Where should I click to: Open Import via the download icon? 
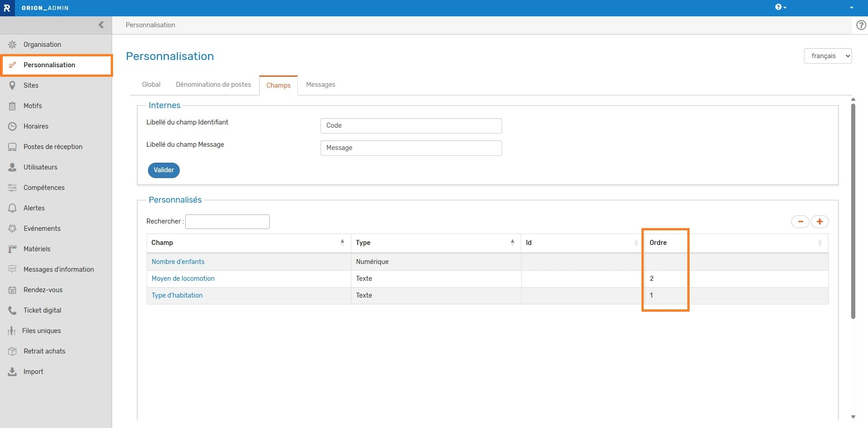pos(12,372)
